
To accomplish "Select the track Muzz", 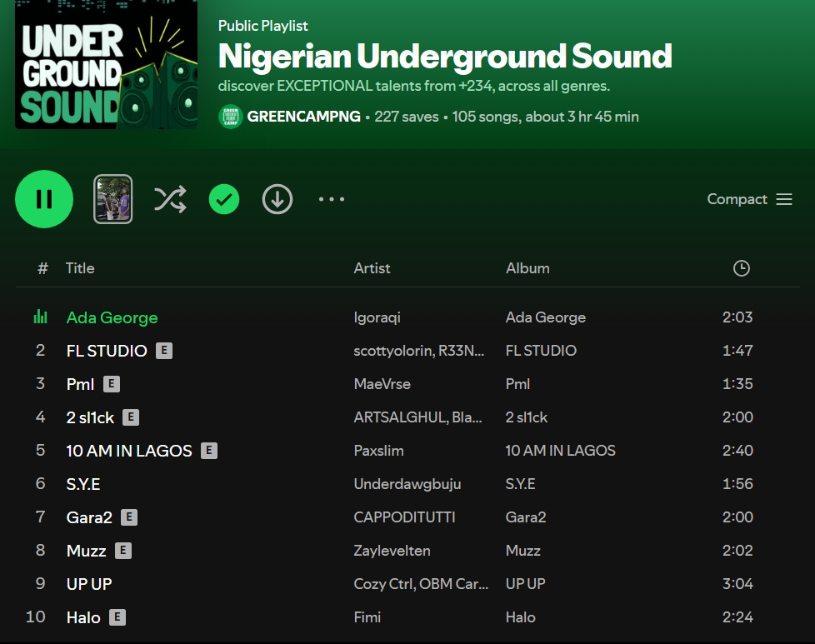I will (87, 551).
